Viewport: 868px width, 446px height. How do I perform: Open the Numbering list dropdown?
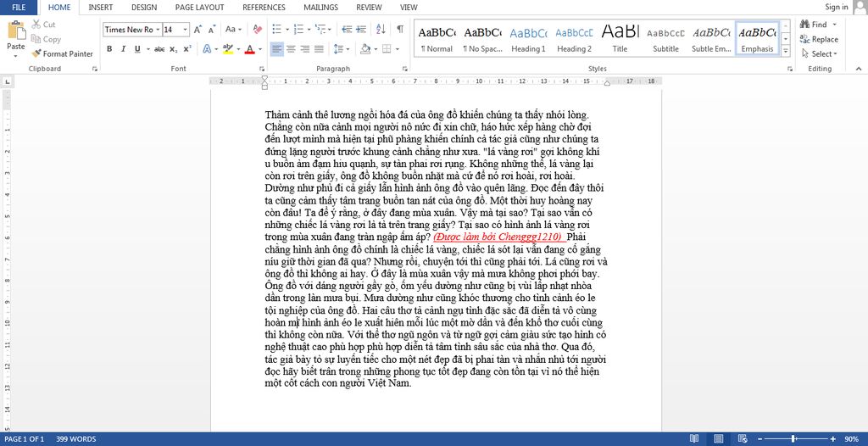pyautogui.click(x=309, y=30)
